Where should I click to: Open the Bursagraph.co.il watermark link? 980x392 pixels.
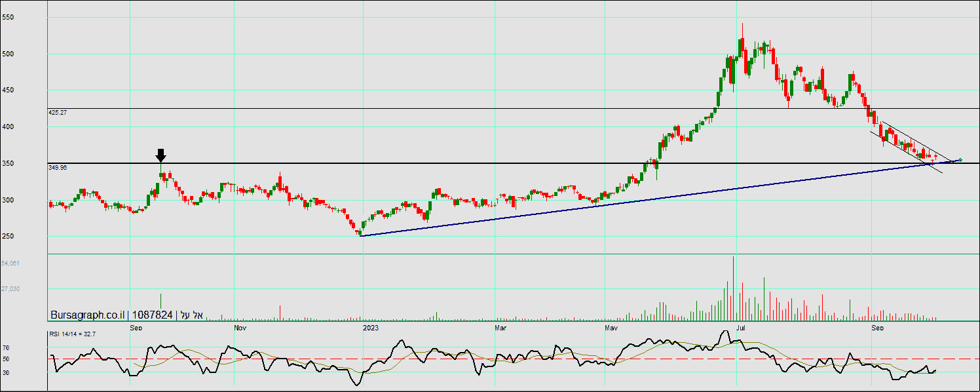87,315
